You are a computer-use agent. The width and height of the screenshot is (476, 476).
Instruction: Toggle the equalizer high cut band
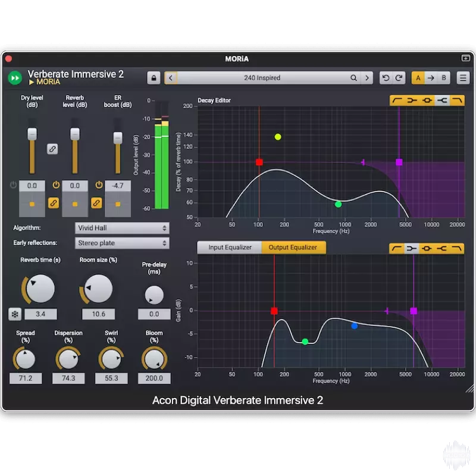pyautogui.click(x=456, y=249)
